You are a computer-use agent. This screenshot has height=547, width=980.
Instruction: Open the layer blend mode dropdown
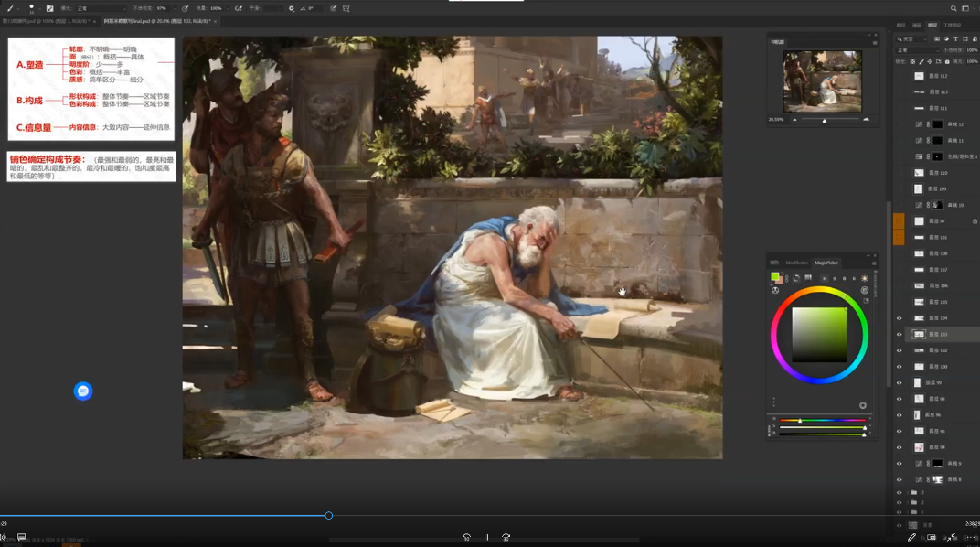(x=918, y=50)
